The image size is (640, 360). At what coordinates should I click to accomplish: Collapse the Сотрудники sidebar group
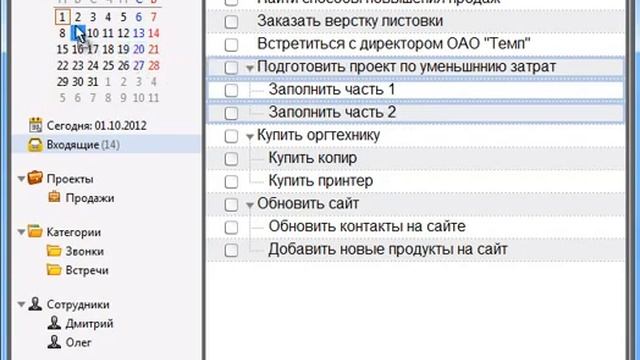(x=22, y=304)
